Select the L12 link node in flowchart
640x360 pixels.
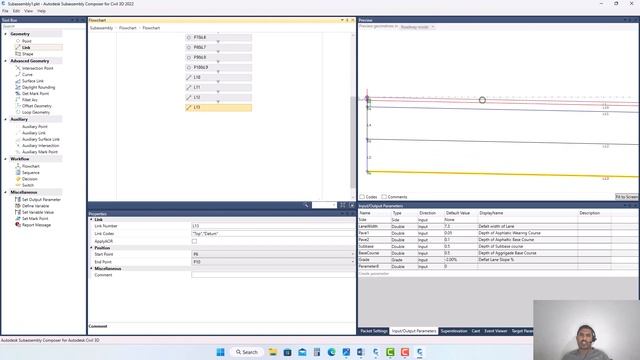click(218, 97)
